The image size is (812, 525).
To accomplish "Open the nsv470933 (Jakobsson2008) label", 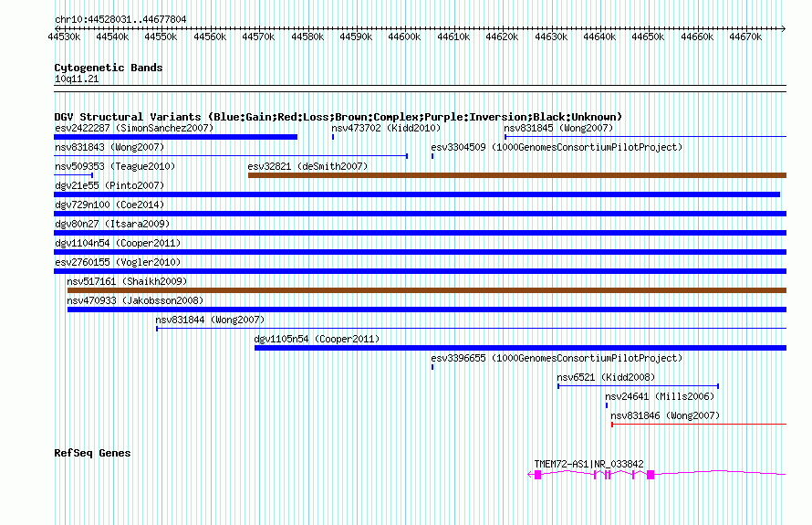I will 135,300.
